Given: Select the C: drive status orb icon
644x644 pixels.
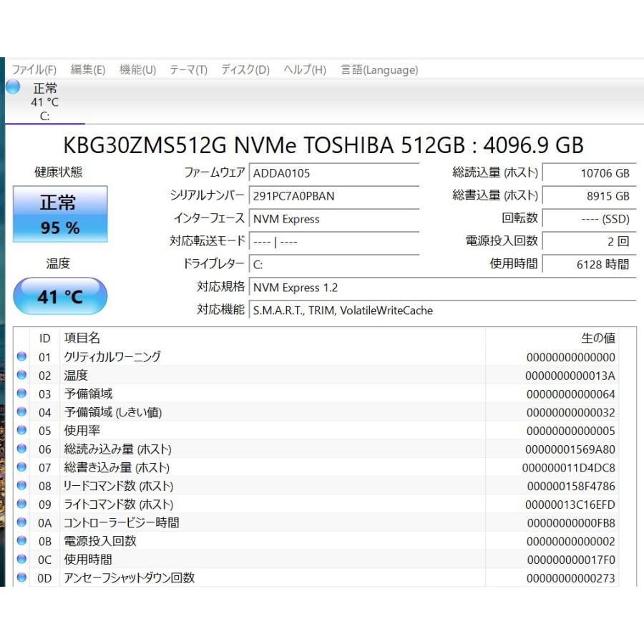Looking at the screenshot, I should tap(13, 87).
